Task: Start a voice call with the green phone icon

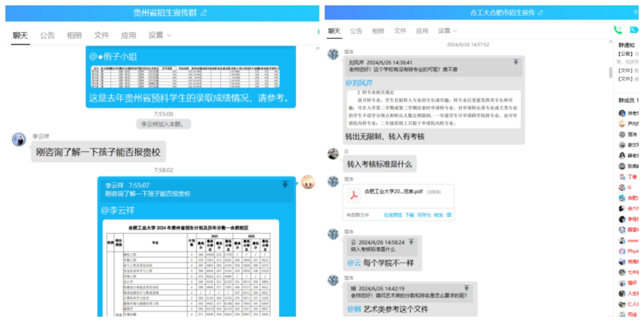Action: click(618, 30)
